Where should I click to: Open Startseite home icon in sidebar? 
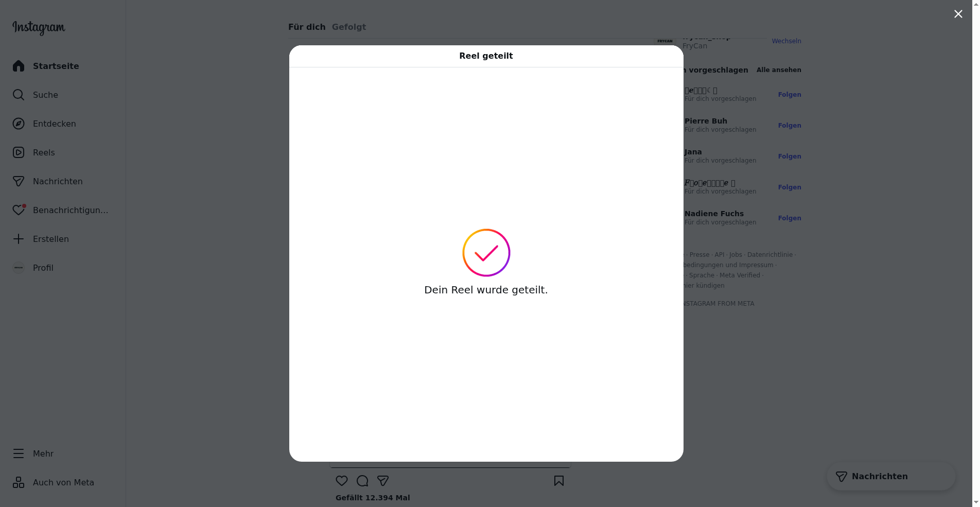[19, 66]
